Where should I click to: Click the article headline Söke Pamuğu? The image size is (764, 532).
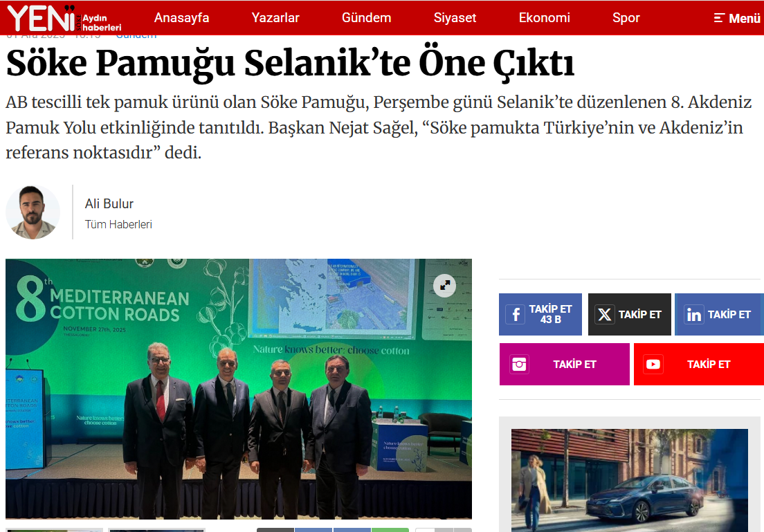[x=291, y=64]
